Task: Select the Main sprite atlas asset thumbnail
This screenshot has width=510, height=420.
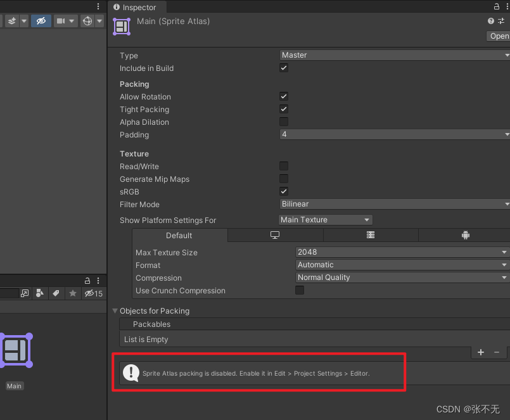Action: (16, 350)
